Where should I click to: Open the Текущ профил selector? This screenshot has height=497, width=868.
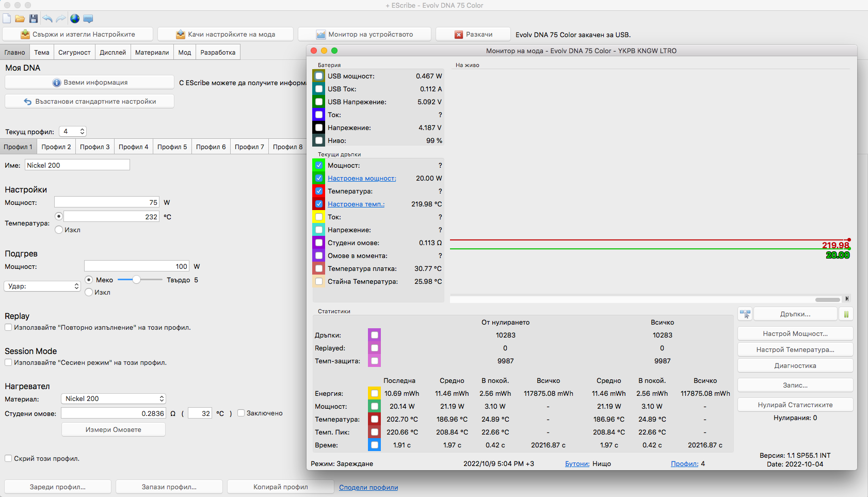[x=73, y=132]
